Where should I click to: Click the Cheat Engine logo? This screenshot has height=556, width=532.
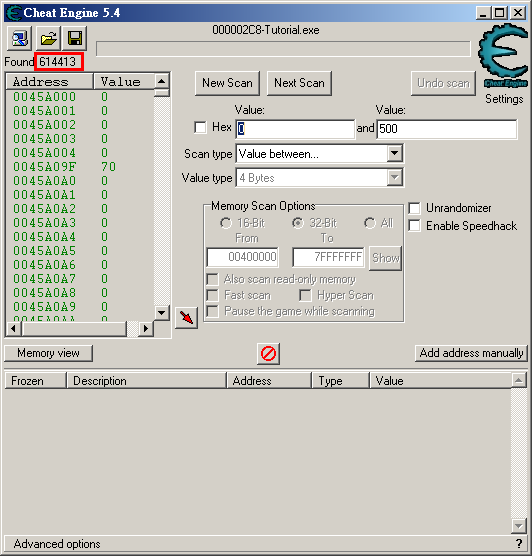504,55
